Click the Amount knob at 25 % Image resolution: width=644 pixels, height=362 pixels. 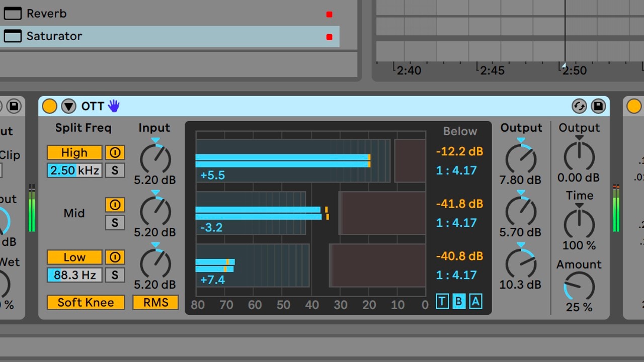579,287
